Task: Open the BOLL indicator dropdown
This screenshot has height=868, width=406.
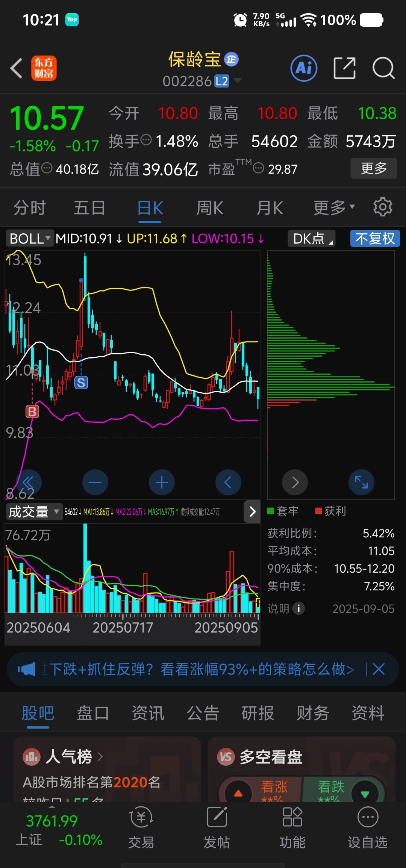Action: [30, 238]
